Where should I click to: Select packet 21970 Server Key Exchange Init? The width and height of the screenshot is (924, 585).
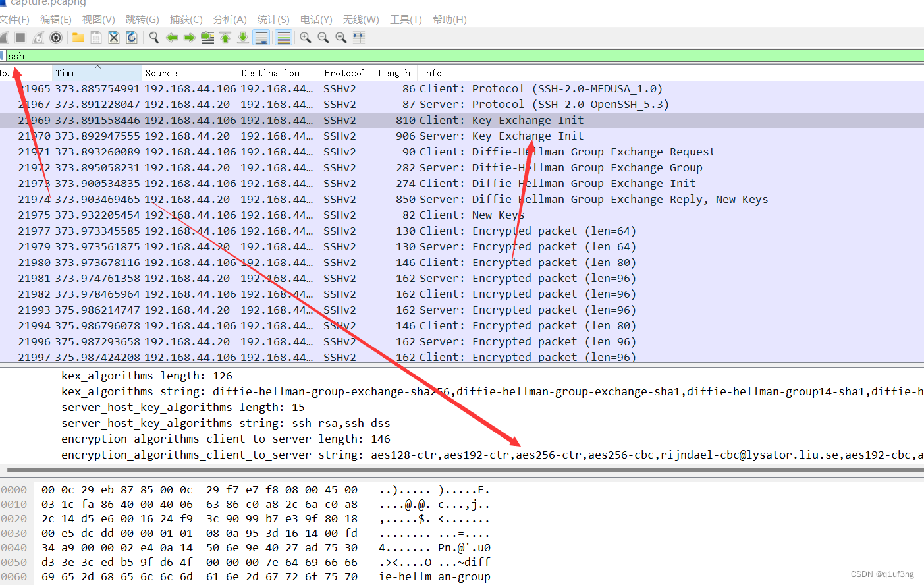tap(462, 136)
